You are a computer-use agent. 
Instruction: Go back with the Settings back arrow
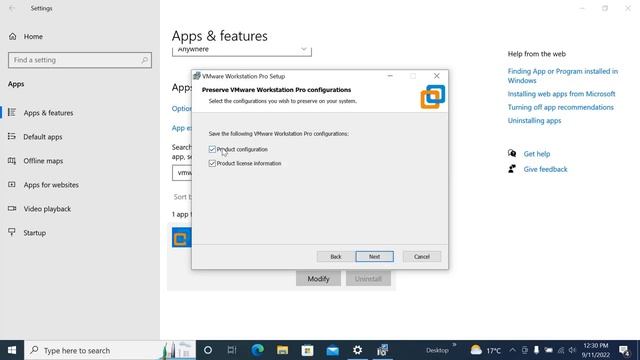12,8
